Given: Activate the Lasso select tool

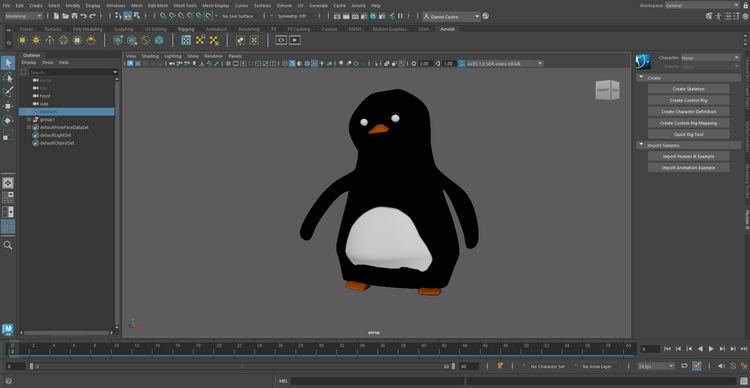Looking at the screenshot, I should (x=8, y=78).
